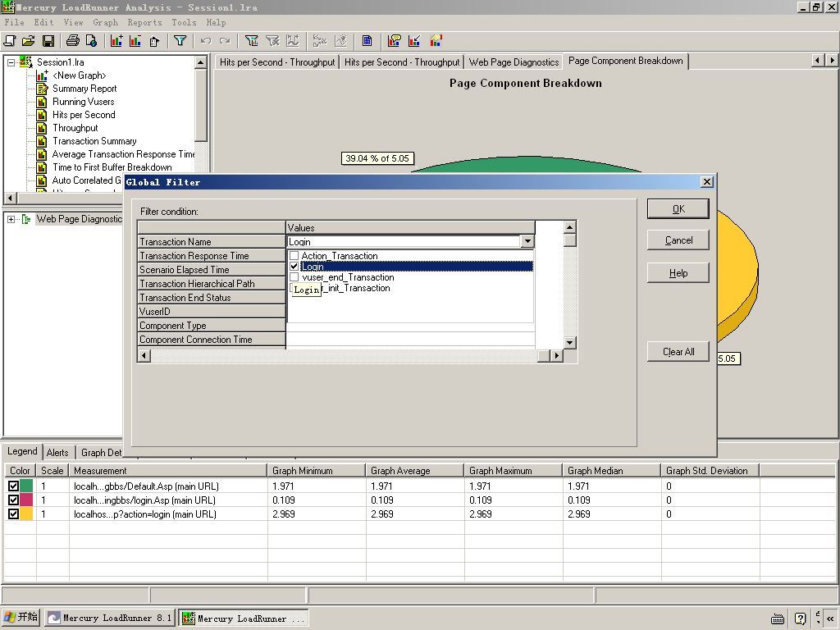Viewport: 840px width, 630px height.
Task: Click the merge graphs toolbar icon
Action: (320, 41)
